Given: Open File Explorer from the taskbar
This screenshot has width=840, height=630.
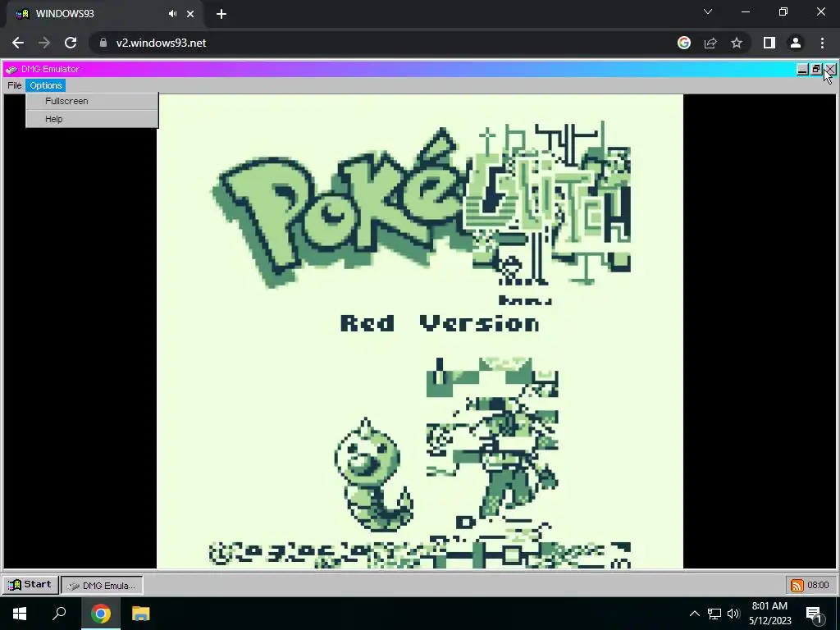Looking at the screenshot, I should pyautogui.click(x=141, y=614).
